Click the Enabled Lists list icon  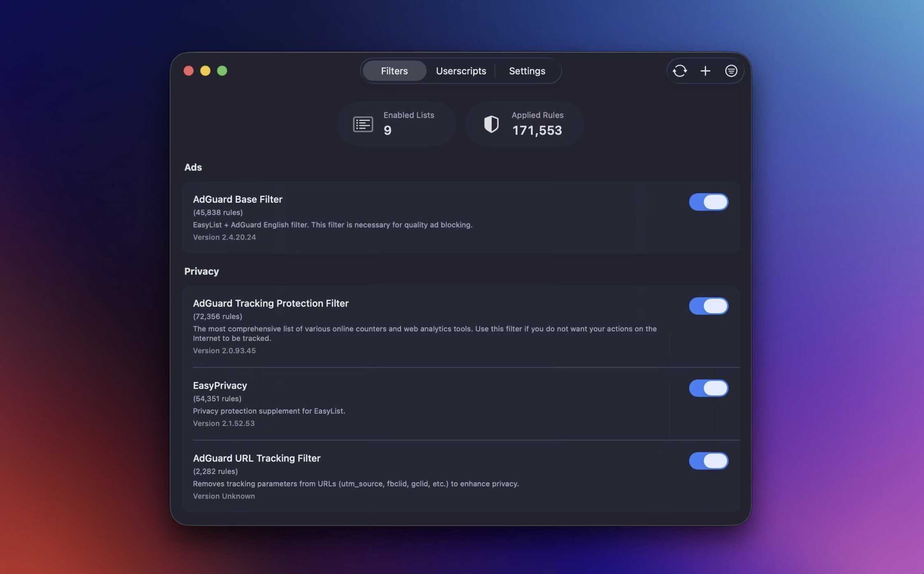click(363, 124)
